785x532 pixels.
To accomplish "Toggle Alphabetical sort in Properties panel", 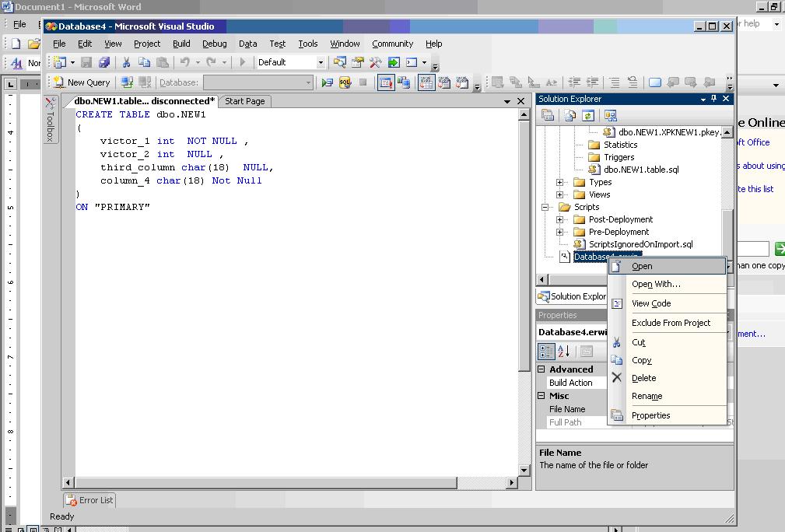I will 564,352.
